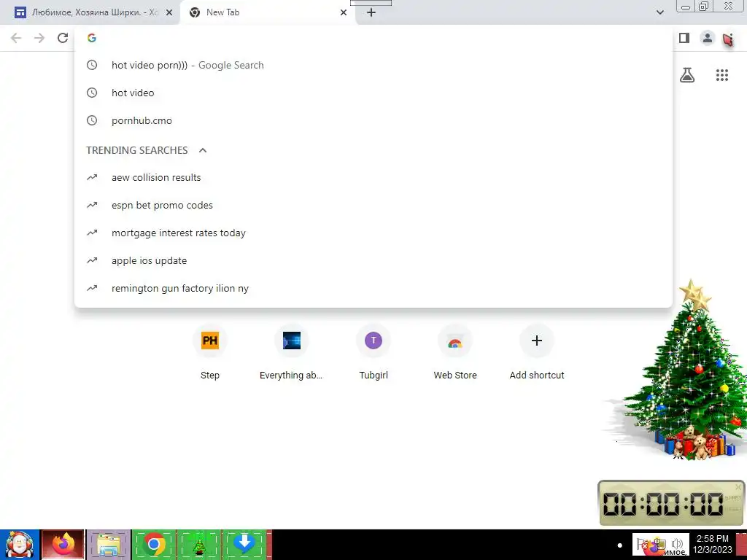
Task: Open File Explorer from the taskbar
Action: [108, 545]
